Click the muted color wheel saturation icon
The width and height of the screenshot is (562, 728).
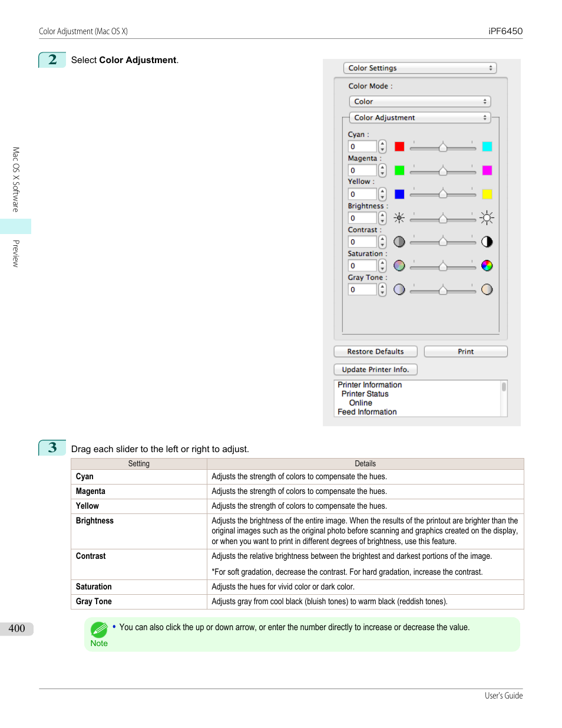tap(399, 266)
